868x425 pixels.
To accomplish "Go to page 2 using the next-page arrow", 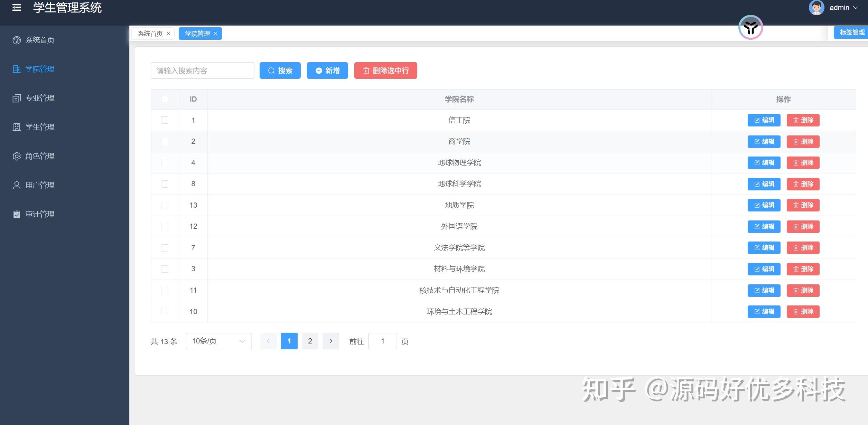I will click(331, 341).
